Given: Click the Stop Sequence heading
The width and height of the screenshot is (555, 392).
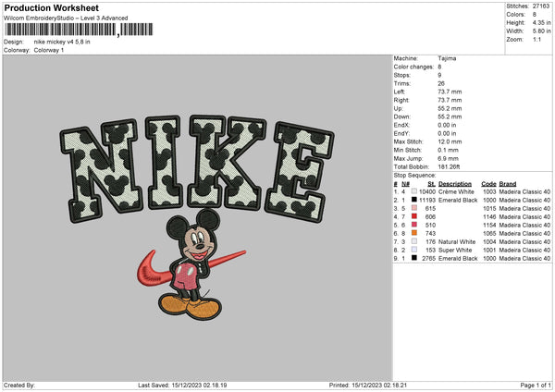Looking at the screenshot, I should [414, 175].
